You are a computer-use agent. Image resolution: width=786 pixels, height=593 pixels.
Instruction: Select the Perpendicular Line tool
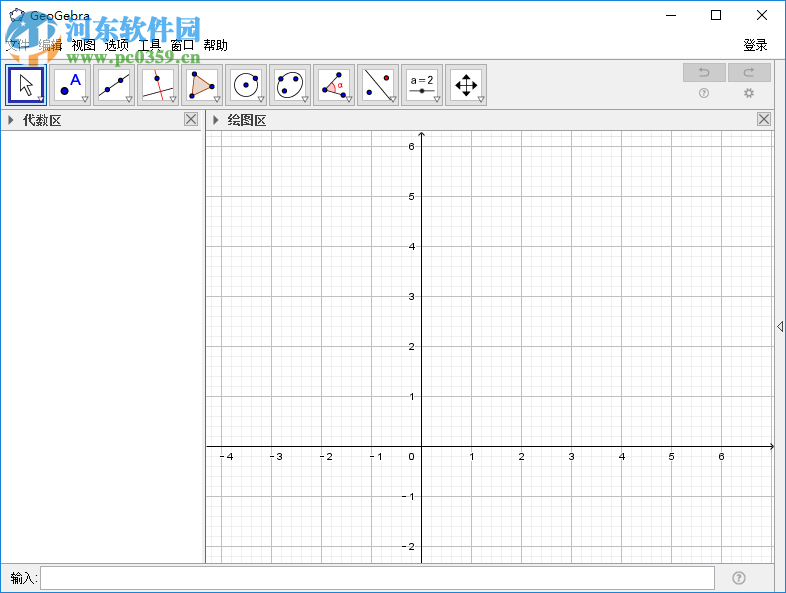[x=158, y=85]
